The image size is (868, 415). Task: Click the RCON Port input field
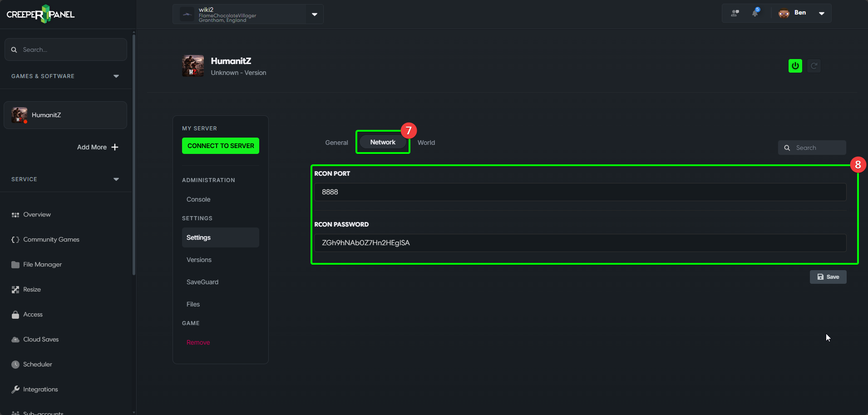(580, 192)
